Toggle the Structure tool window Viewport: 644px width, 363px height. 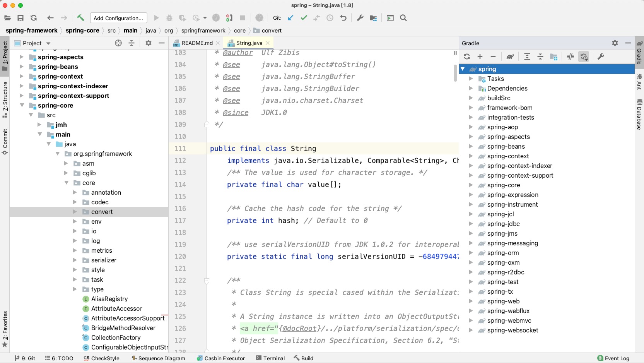(x=5, y=99)
